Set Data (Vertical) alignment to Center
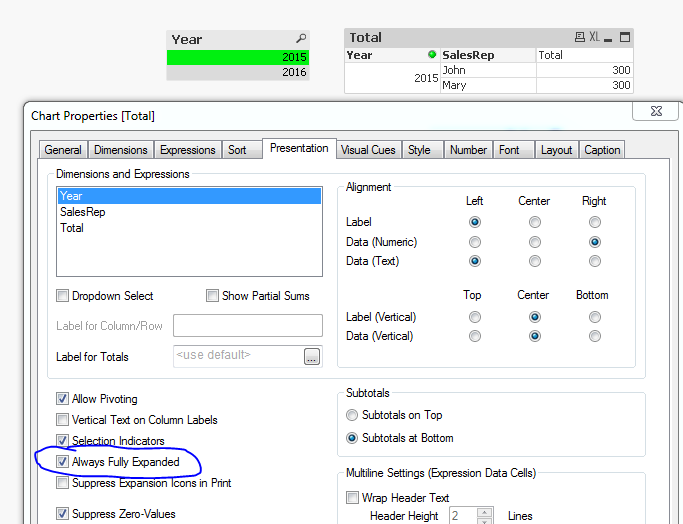The image size is (683, 524). pos(534,336)
